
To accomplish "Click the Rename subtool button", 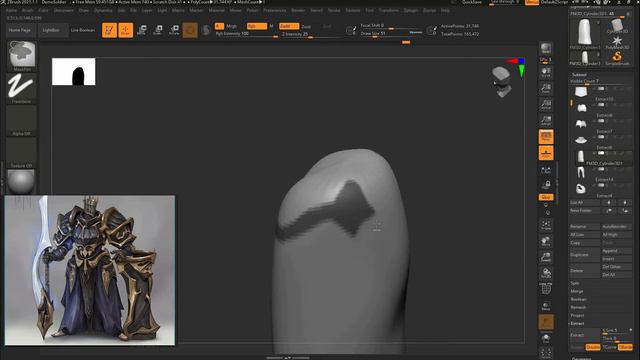I will coord(585,227).
